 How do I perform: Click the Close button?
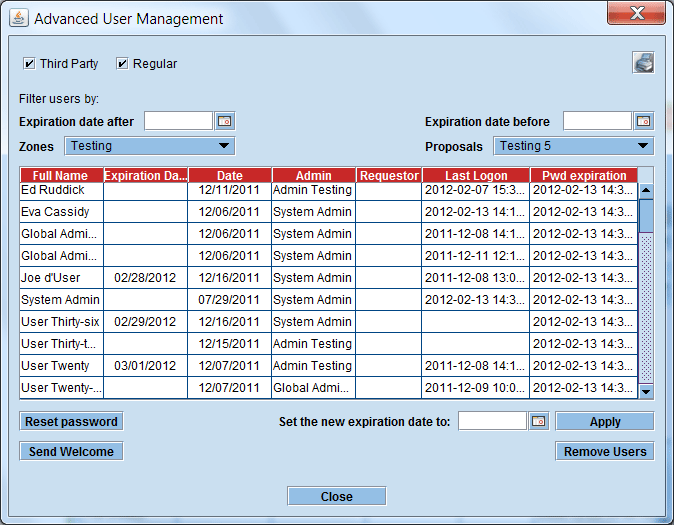tap(337, 496)
